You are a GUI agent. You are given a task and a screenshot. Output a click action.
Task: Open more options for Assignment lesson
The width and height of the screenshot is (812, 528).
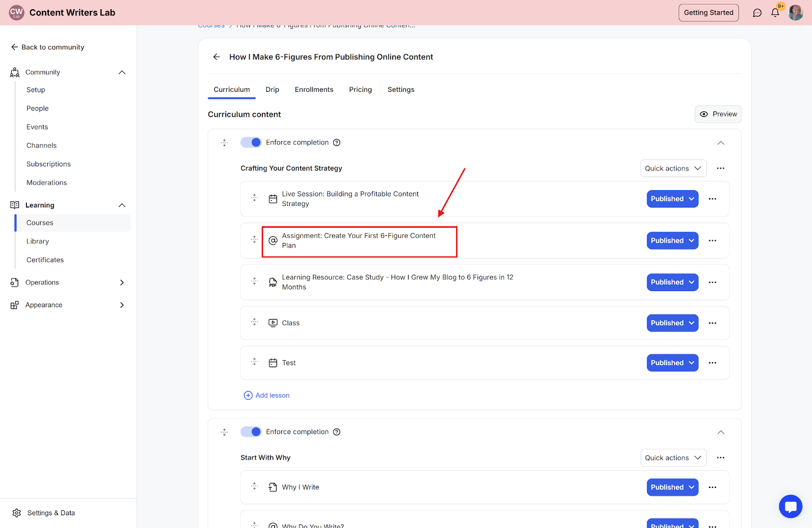coord(713,240)
